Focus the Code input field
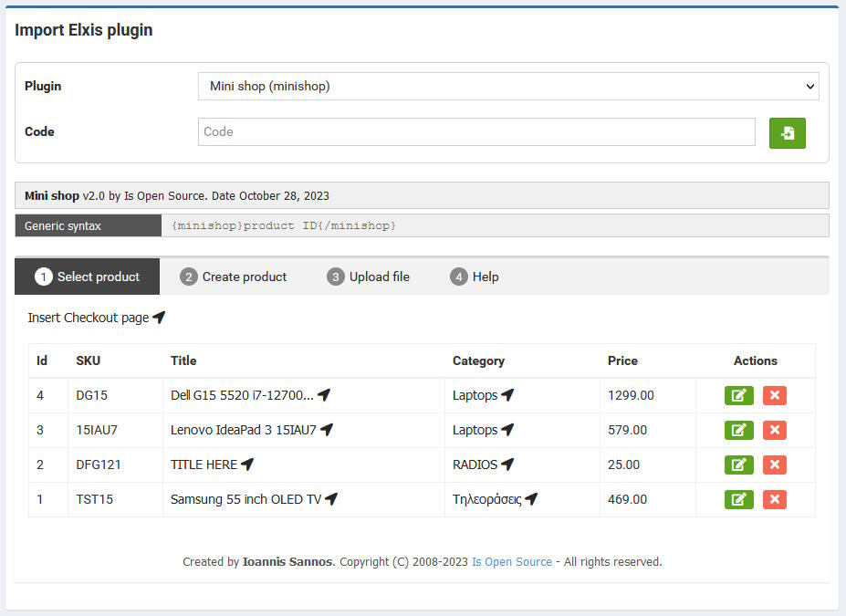846x616 pixels. [x=476, y=131]
